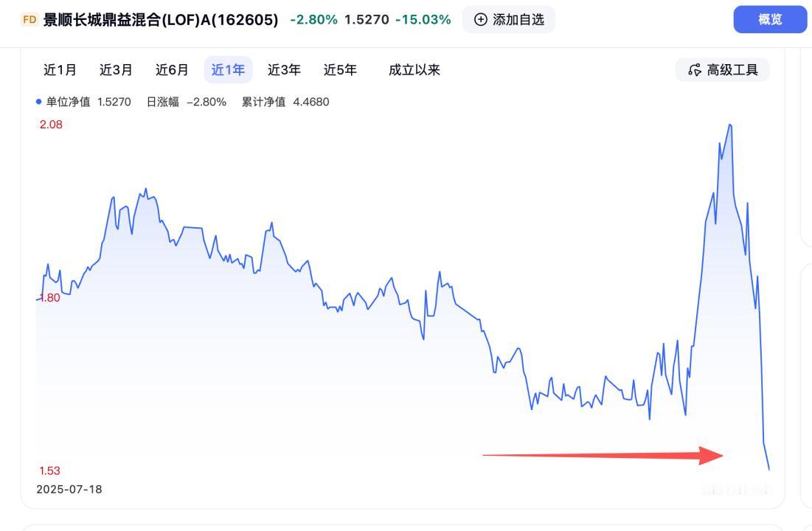
Task: Click y-axis label 2.08
Action: 51,125
